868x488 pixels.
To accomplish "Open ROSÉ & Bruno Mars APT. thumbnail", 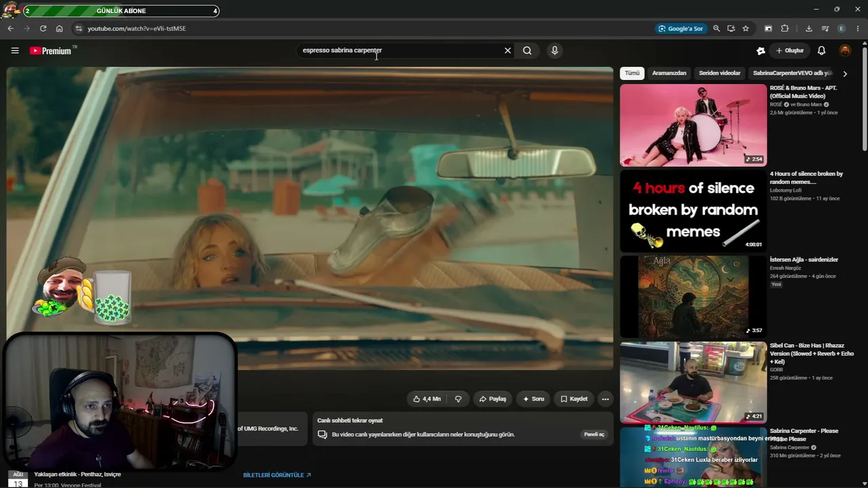I will coord(693,125).
